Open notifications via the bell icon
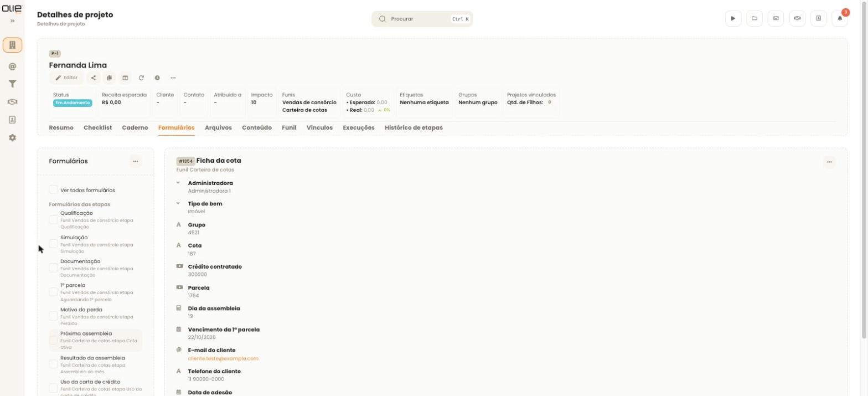 pos(840,18)
